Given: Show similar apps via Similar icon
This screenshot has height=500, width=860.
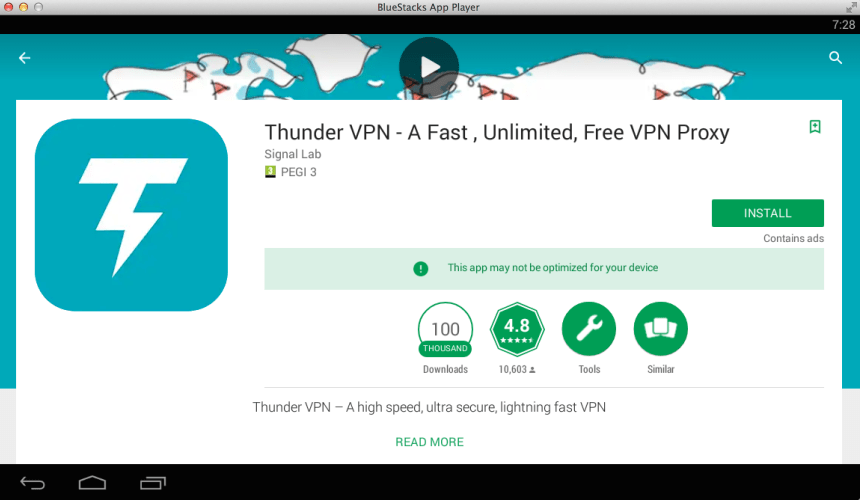Looking at the screenshot, I should click(x=660, y=329).
